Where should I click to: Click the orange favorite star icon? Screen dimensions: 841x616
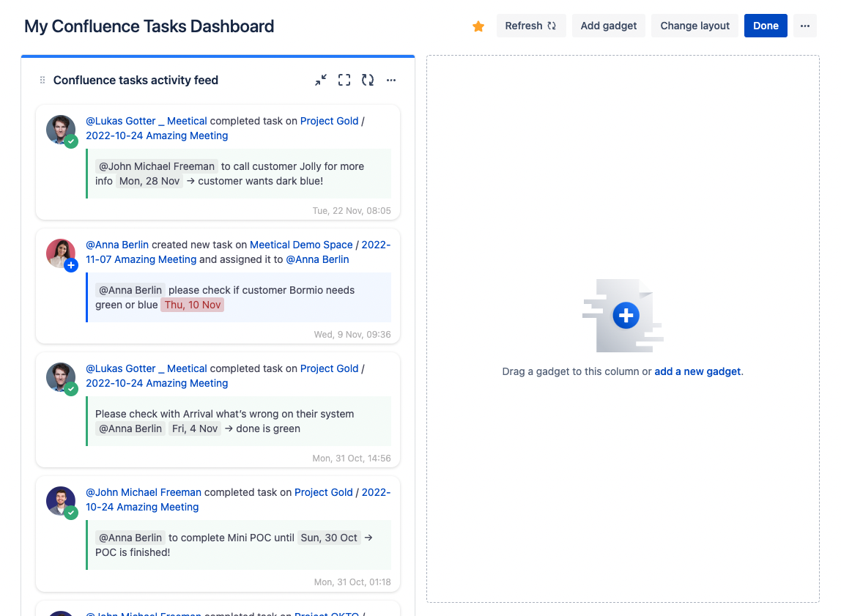(x=478, y=26)
